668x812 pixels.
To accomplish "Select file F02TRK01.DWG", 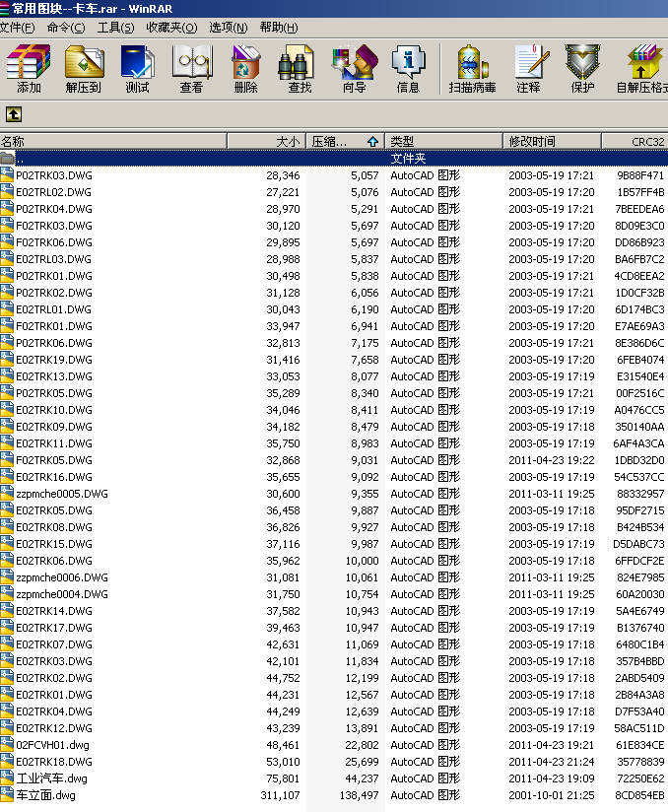I will click(54, 326).
